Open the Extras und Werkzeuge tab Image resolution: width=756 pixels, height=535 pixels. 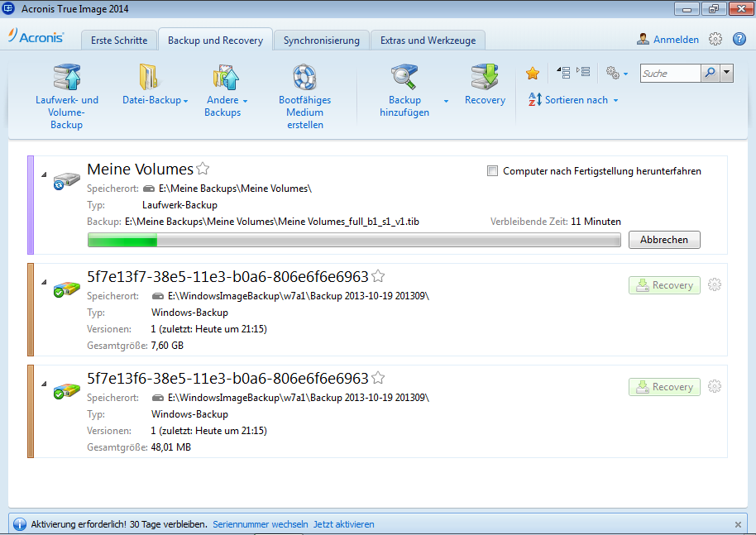click(x=428, y=40)
